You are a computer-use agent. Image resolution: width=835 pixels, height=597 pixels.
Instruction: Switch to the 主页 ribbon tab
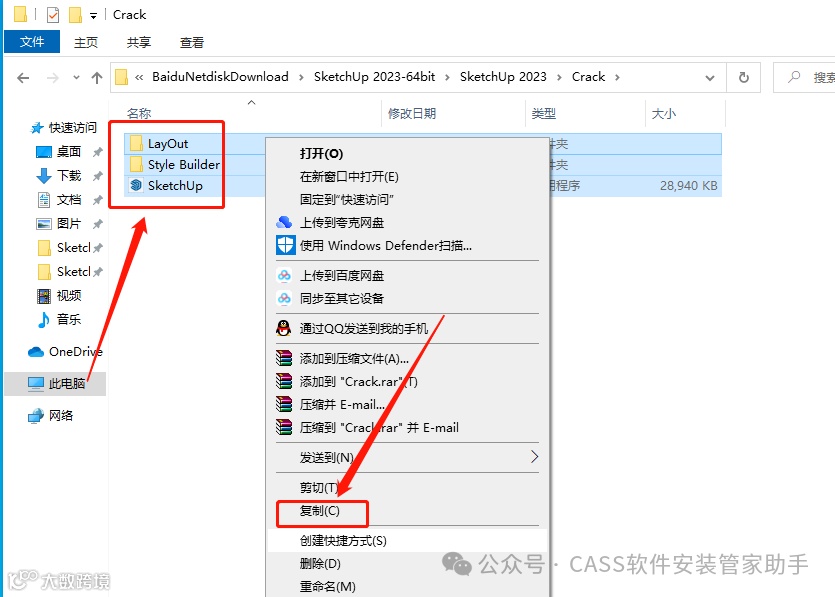[x=86, y=42]
